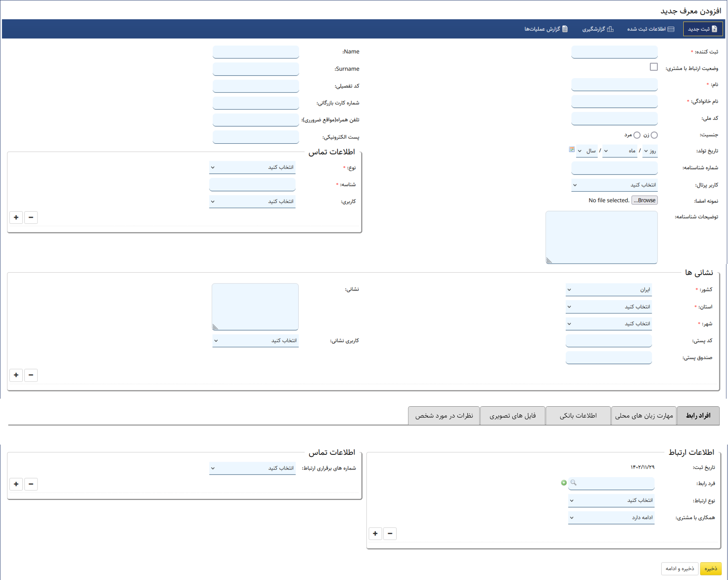Remove row under شماره های برقراری ارتباط

coord(31,484)
